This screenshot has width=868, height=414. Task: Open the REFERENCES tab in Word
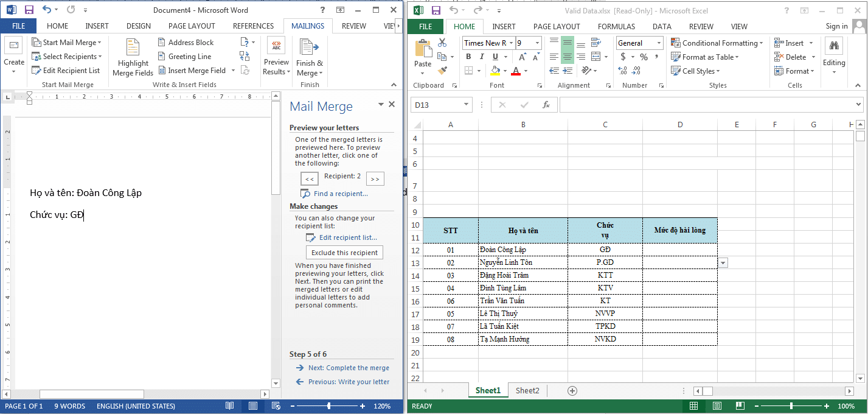253,26
